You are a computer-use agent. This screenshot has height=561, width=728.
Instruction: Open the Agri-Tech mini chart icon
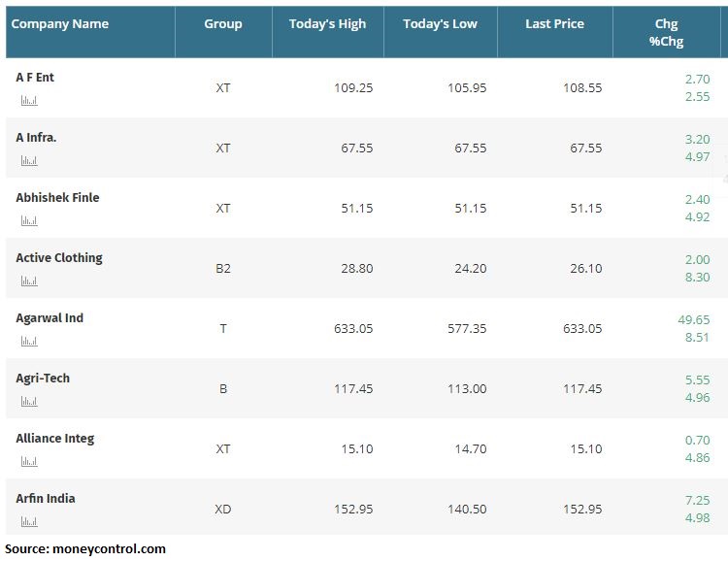[28, 401]
